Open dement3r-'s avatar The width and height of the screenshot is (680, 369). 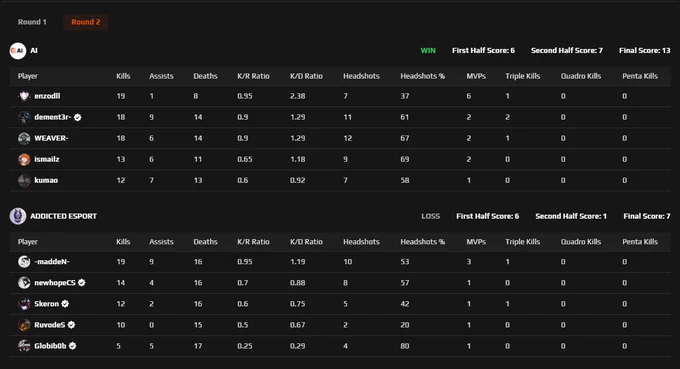[x=24, y=117]
